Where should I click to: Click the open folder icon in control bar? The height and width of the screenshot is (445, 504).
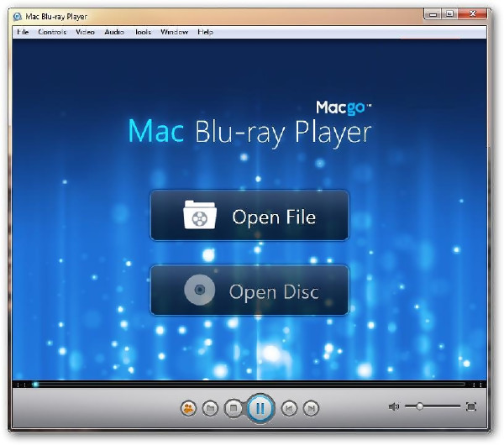[x=210, y=408]
